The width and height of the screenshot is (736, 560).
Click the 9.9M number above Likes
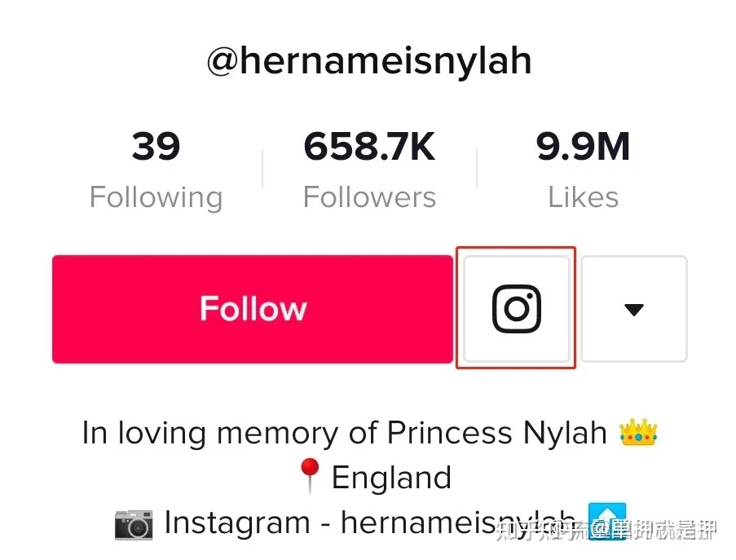click(583, 147)
